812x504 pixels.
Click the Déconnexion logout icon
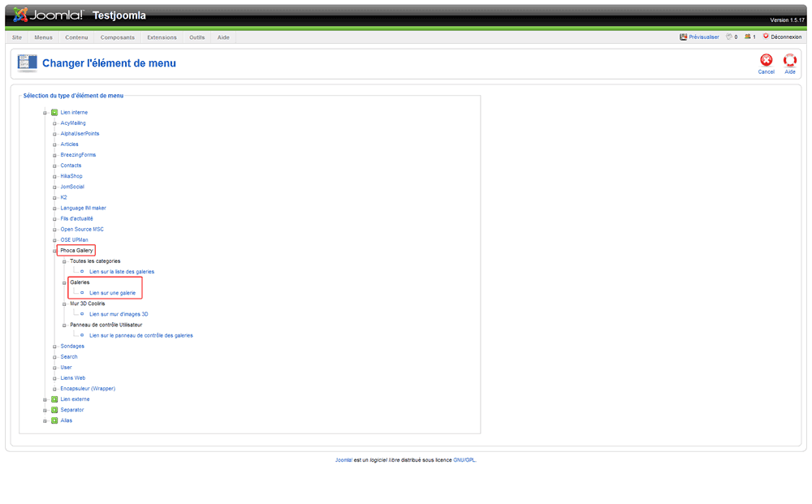click(766, 37)
